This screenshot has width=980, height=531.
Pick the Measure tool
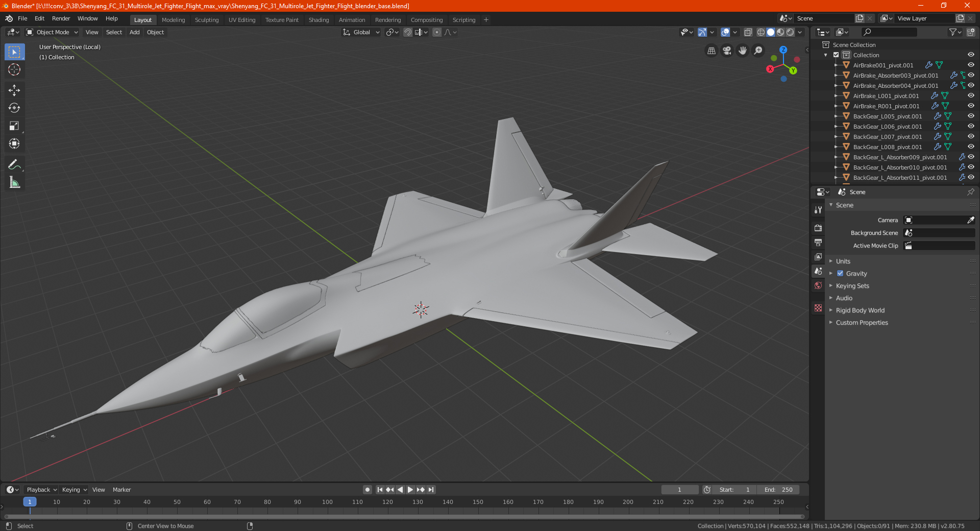pos(14,182)
